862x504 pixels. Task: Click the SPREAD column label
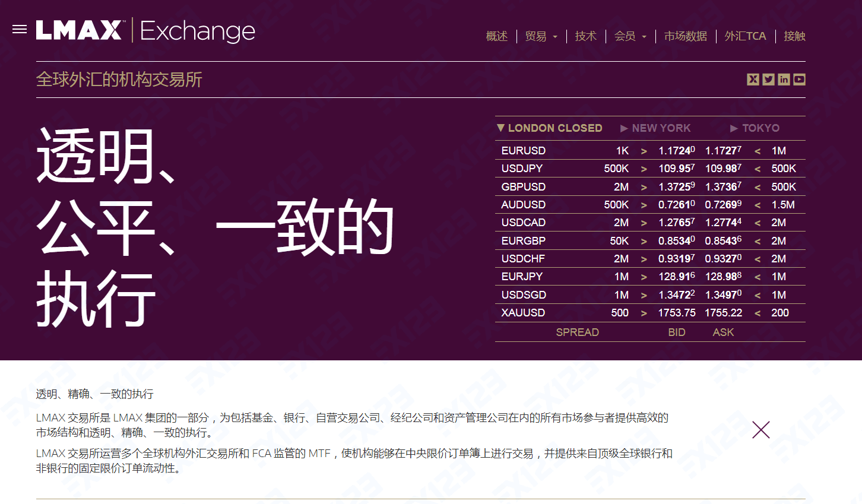pyautogui.click(x=577, y=332)
